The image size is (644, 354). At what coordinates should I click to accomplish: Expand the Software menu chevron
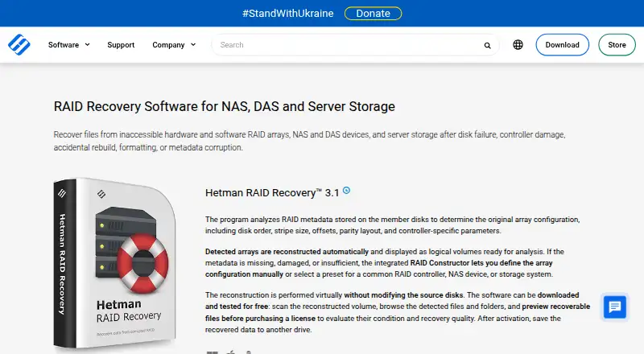coord(88,45)
